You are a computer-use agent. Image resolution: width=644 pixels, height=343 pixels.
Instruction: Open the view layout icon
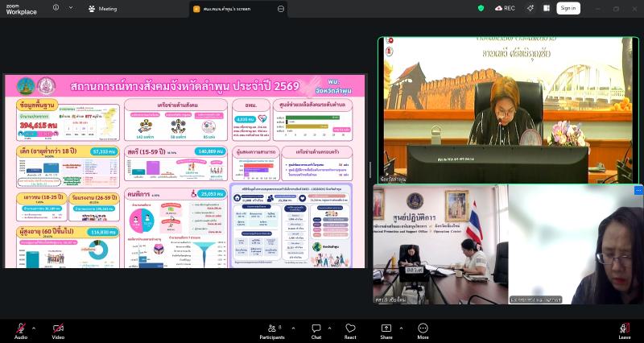point(547,8)
